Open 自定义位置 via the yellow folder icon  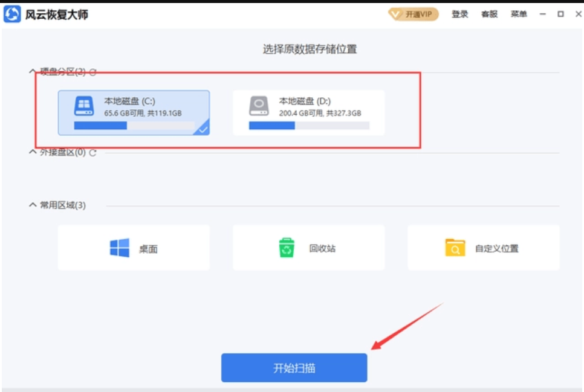pyautogui.click(x=456, y=246)
